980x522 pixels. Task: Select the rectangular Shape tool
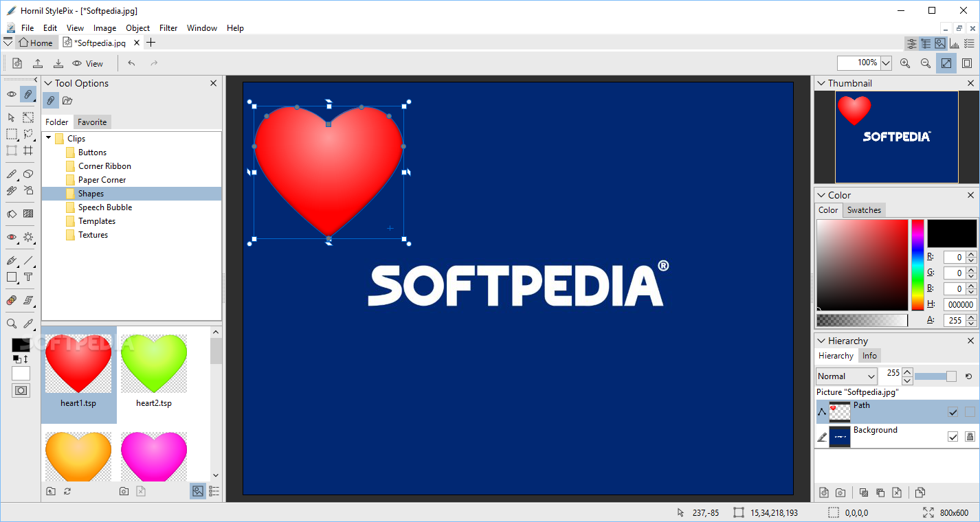click(x=12, y=277)
